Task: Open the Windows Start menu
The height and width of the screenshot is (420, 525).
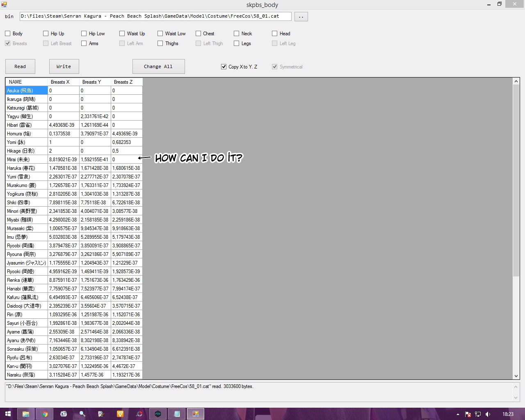Action: tap(8, 414)
